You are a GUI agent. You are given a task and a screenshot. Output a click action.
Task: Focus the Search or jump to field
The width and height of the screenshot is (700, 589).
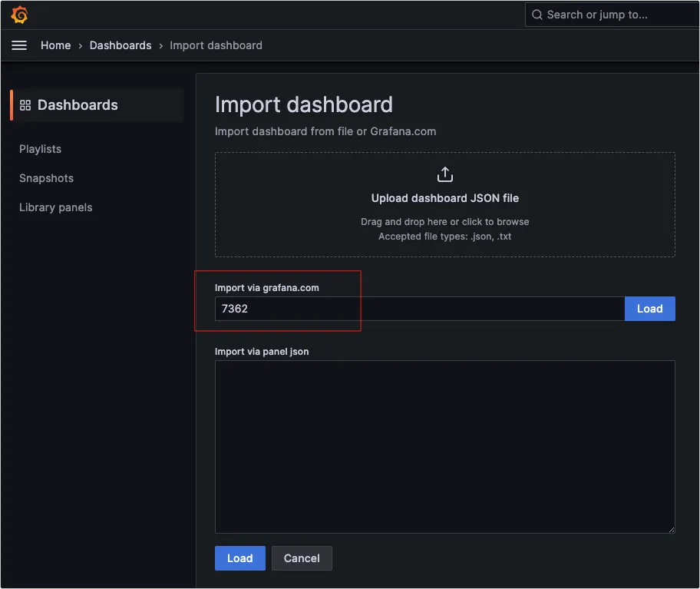(x=614, y=15)
